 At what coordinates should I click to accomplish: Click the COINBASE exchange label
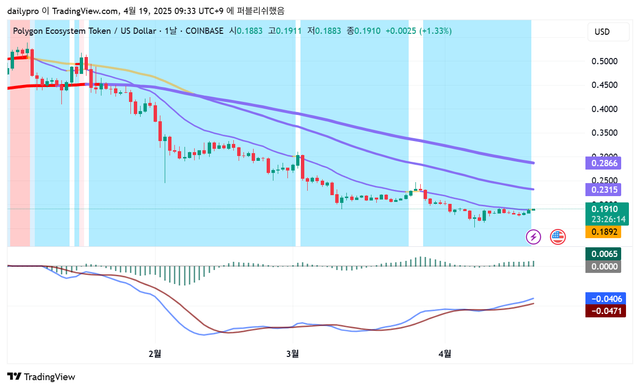click(x=204, y=31)
